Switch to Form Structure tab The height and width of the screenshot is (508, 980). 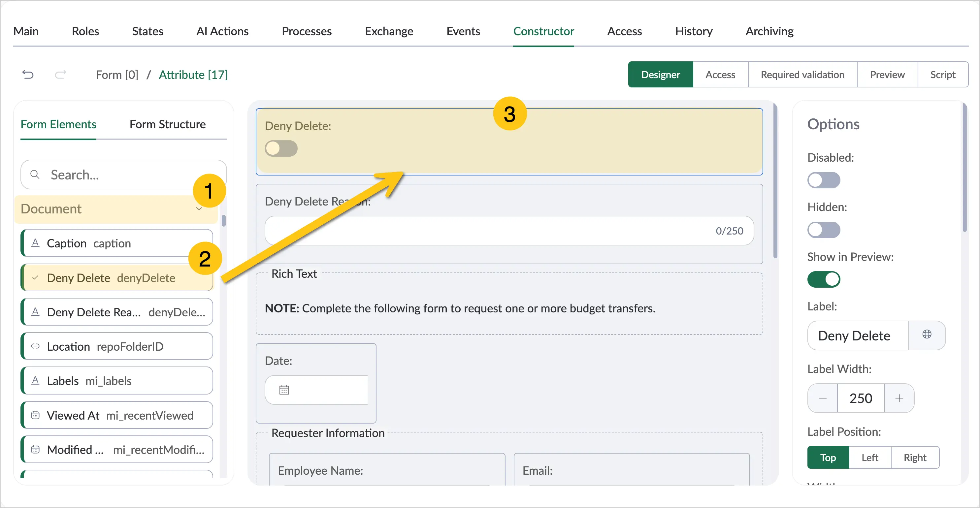point(167,124)
